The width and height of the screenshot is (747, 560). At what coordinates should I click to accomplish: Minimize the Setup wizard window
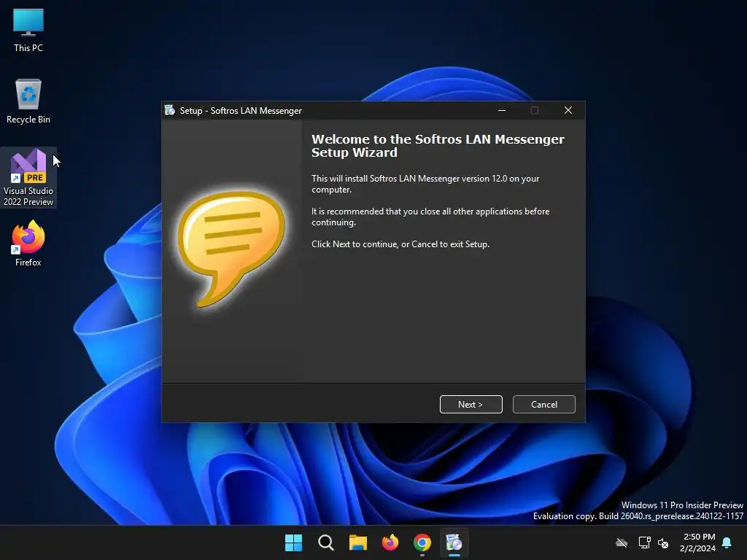pyautogui.click(x=502, y=111)
